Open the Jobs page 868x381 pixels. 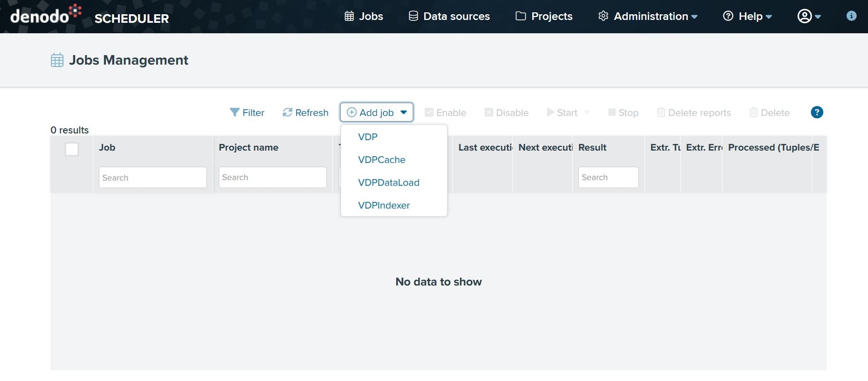[x=364, y=16]
